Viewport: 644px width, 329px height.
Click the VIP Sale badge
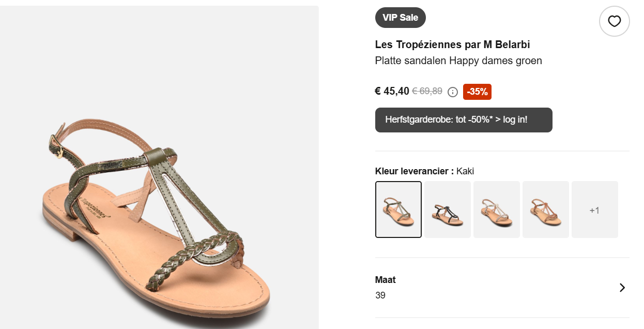[x=400, y=17]
